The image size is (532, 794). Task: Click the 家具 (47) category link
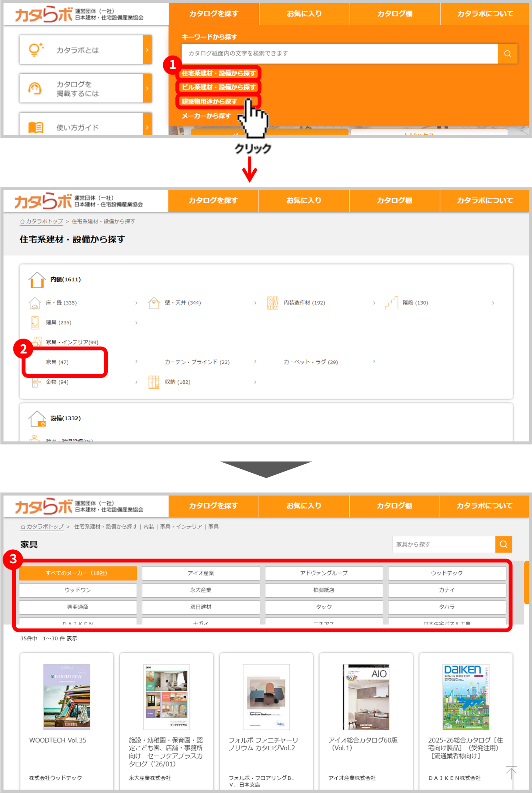pyautogui.click(x=57, y=362)
